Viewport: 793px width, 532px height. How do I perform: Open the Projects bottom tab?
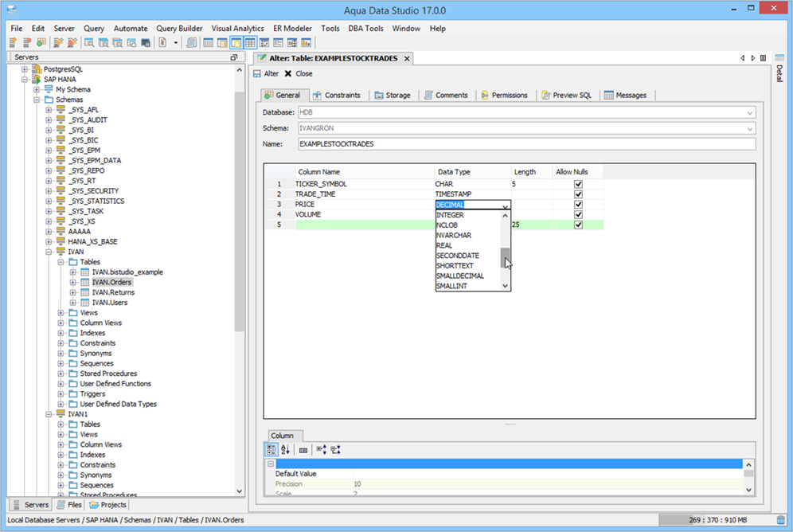point(107,505)
